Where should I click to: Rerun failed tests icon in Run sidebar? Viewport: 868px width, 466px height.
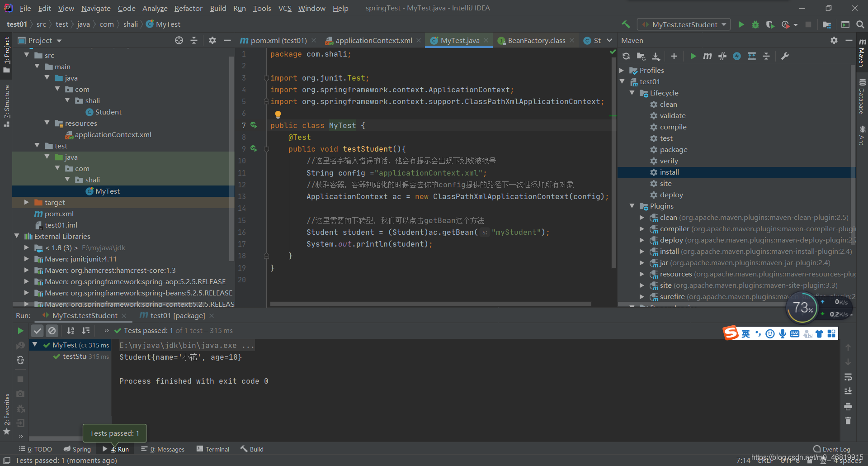coord(20,345)
